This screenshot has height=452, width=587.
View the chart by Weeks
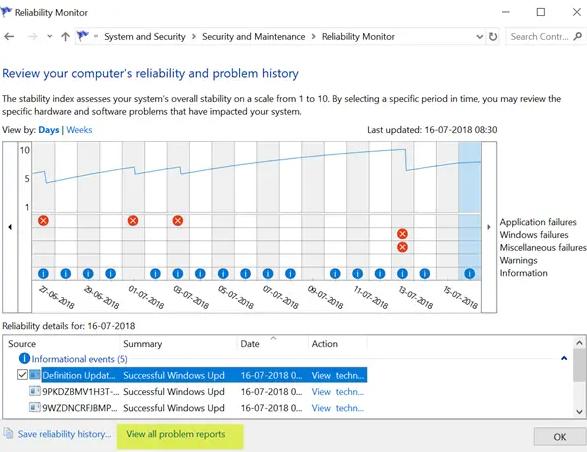pos(79,130)
